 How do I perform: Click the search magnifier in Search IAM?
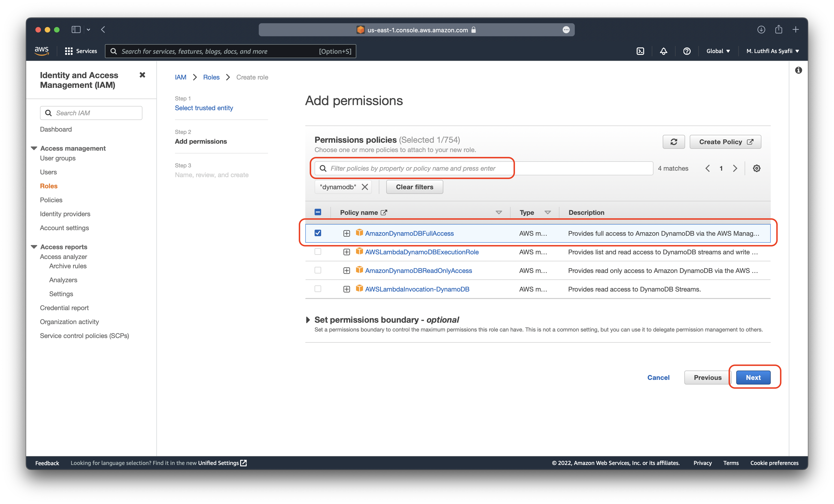[48, 113]
